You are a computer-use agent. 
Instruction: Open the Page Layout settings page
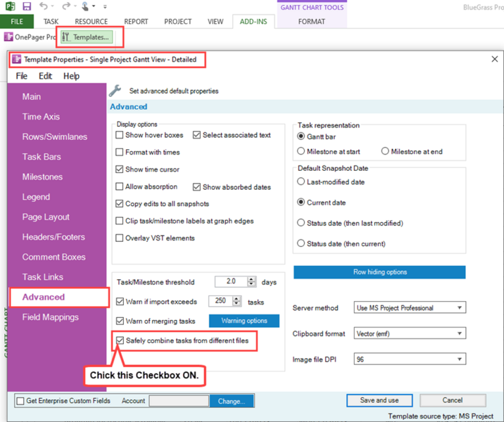(x=46, y=217)
